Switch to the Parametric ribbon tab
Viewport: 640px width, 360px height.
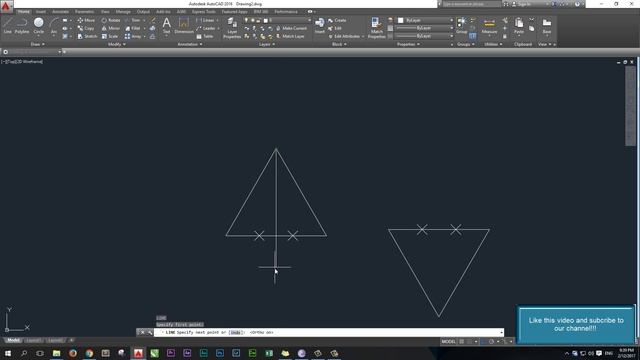[84, 11]
